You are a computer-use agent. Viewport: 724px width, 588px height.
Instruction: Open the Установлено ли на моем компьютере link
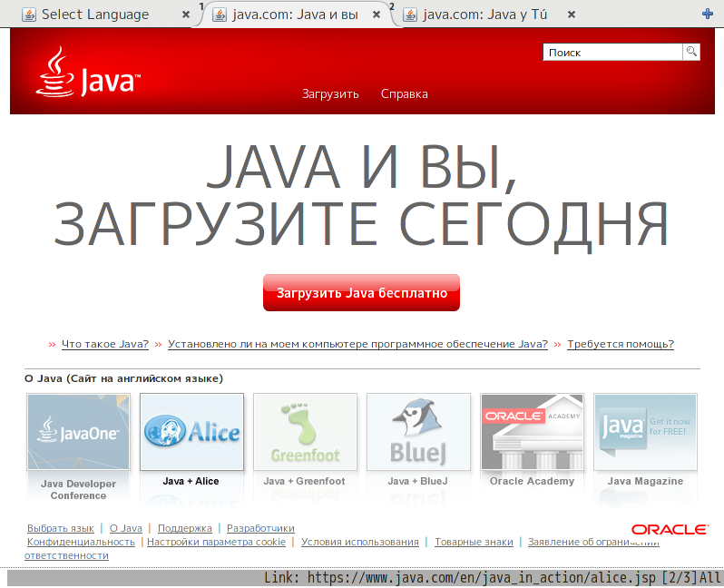(357, 344)
